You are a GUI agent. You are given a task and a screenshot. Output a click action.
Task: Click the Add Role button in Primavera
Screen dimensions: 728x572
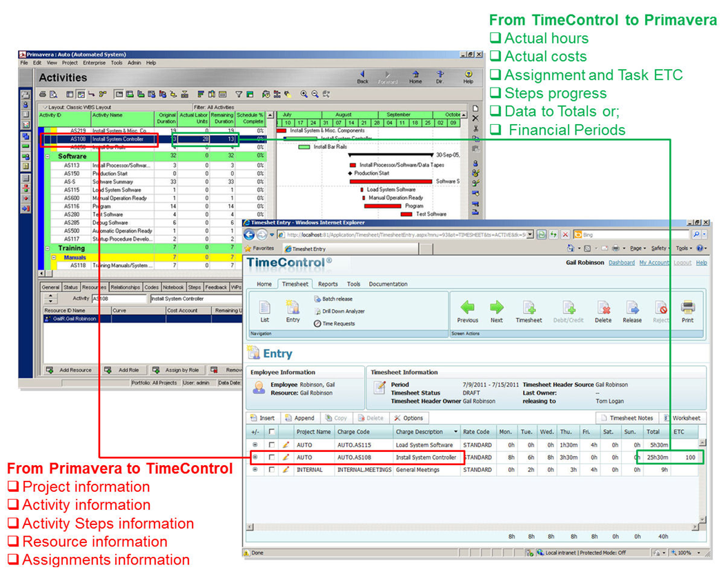coord(123,370)
